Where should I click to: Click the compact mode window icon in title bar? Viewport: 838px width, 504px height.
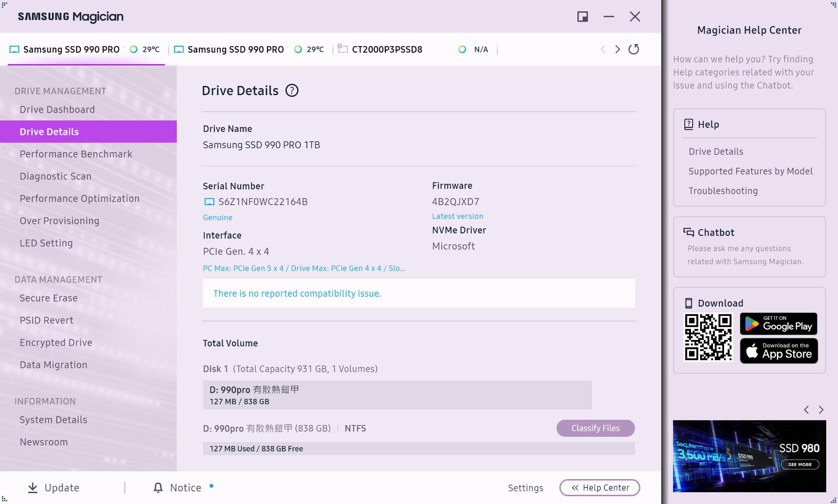coord(583,17)
